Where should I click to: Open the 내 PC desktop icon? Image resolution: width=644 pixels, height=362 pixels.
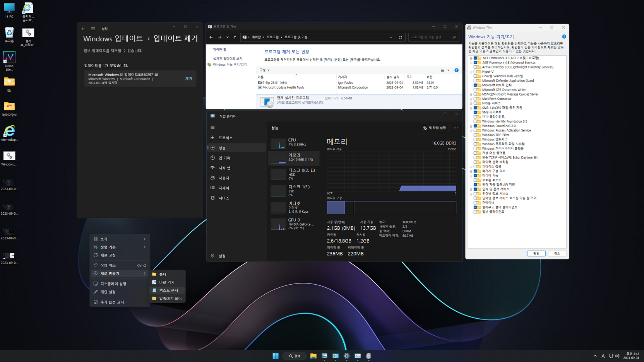9,10
